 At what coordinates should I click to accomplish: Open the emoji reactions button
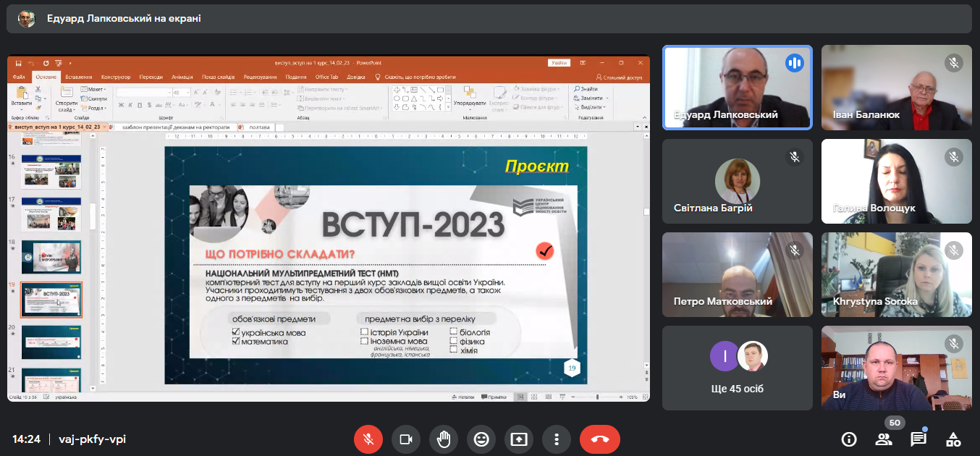481,439
